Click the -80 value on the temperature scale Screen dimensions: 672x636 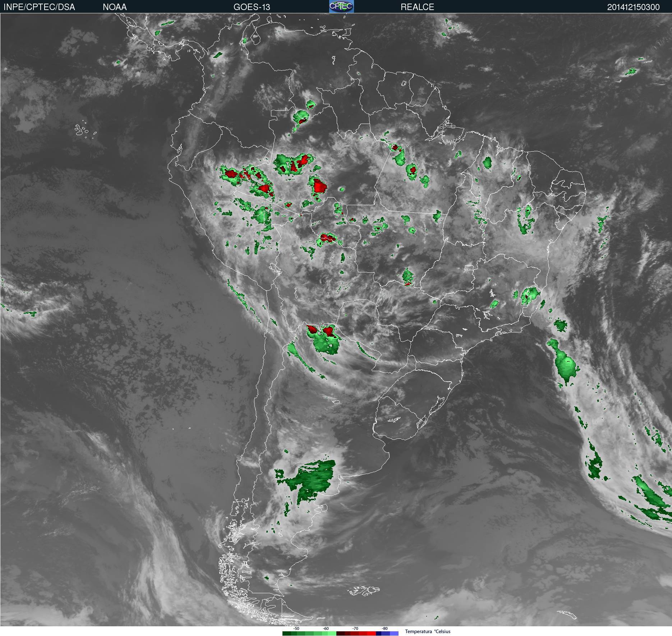(x=385, y=628)
